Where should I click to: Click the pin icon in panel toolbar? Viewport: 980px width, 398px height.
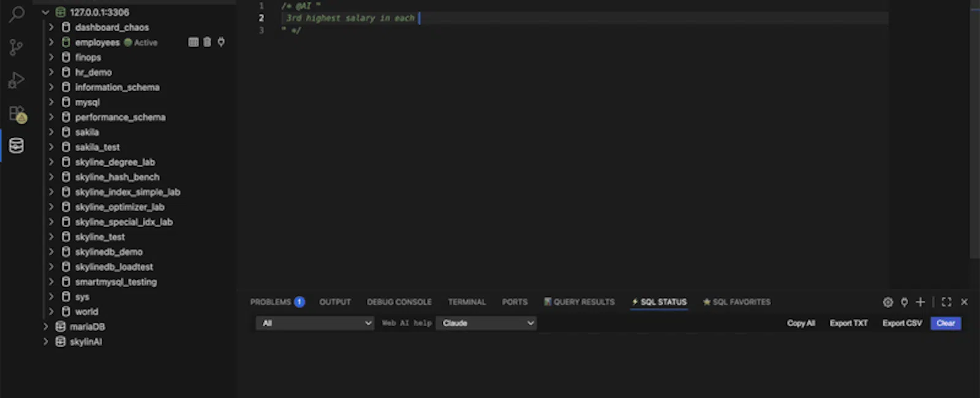(904, 302)
